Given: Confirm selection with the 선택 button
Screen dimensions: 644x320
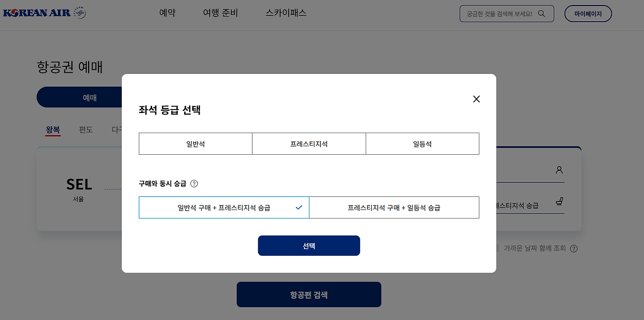Looking at the screenshot, I should [x=308, y=246].
